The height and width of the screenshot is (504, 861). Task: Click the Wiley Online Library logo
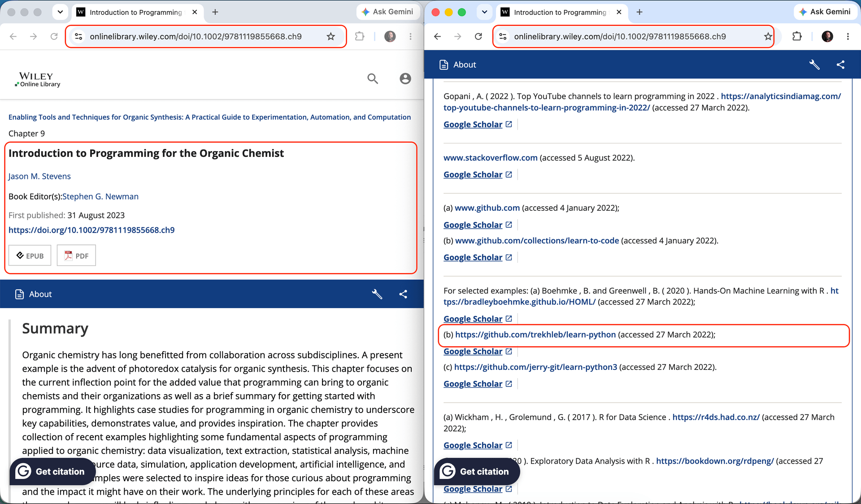[x=38, y=79]
